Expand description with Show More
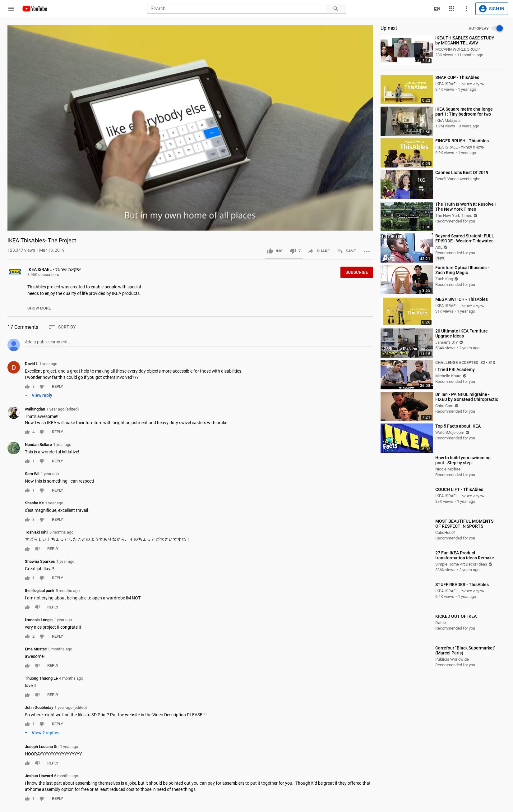This screenshot has width=513, height=812. (x=39, y=308)
